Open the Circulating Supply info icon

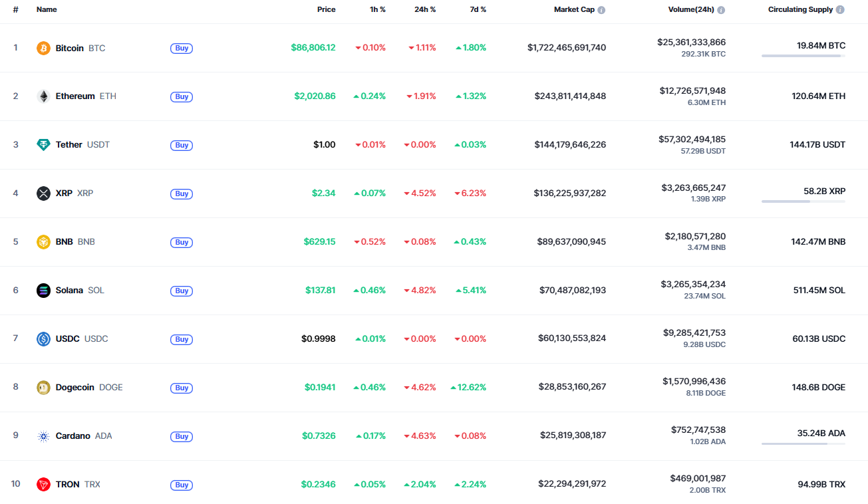pos(841,10)
